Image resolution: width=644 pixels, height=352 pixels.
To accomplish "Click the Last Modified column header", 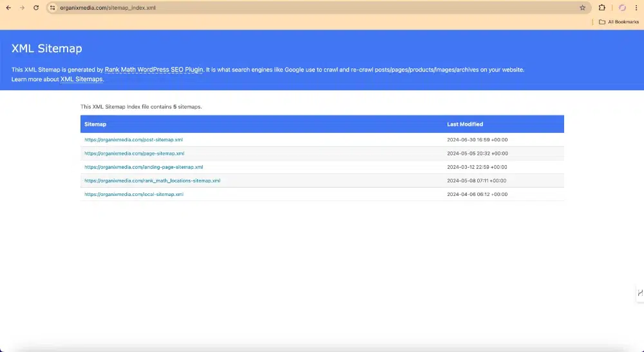I will [x=465, y=124].
